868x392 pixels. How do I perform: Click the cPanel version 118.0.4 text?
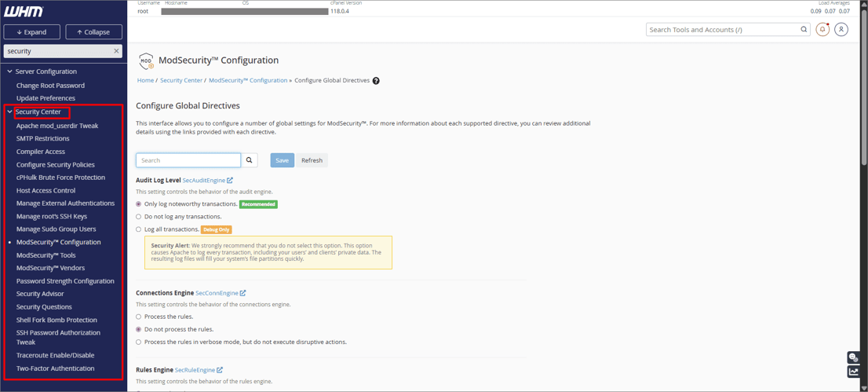tap(339, 11)
